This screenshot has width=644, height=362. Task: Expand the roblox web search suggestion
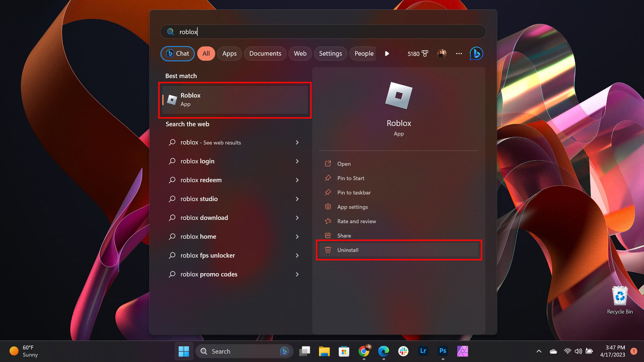point(298,142)
